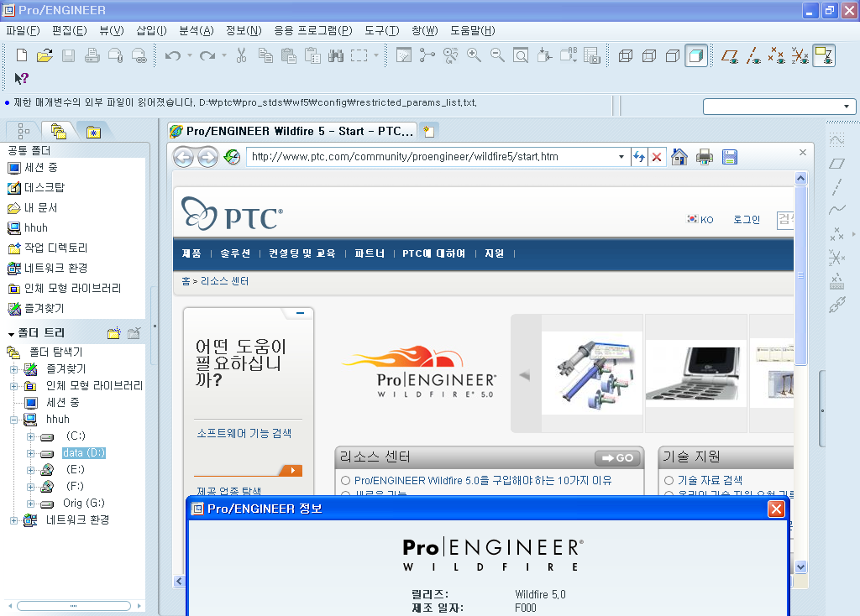The height and width of the screenshot is (616, 860).
Task: Click the green refresh icon beside the address bar
Action: pos(233,157)
